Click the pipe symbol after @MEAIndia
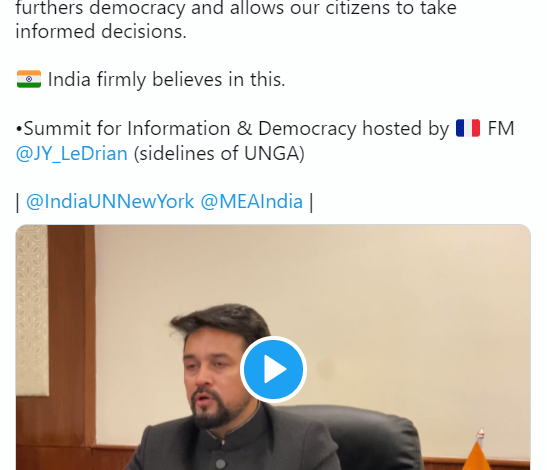This screenshot has width=547, height=470. [x=311, y=202]
